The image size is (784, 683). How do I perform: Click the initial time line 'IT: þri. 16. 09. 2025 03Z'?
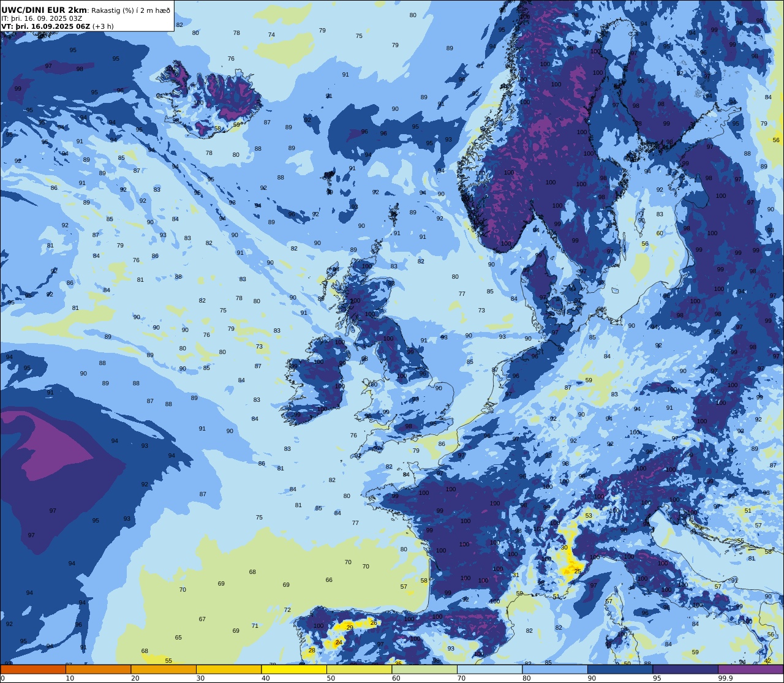click(42, 18)
